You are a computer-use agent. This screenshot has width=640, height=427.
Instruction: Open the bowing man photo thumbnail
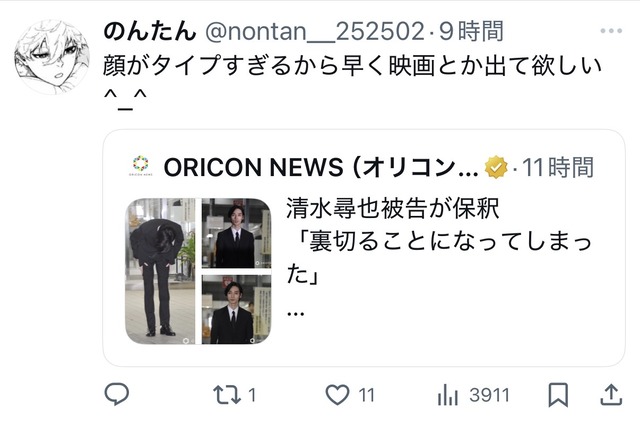click(160, 271)
